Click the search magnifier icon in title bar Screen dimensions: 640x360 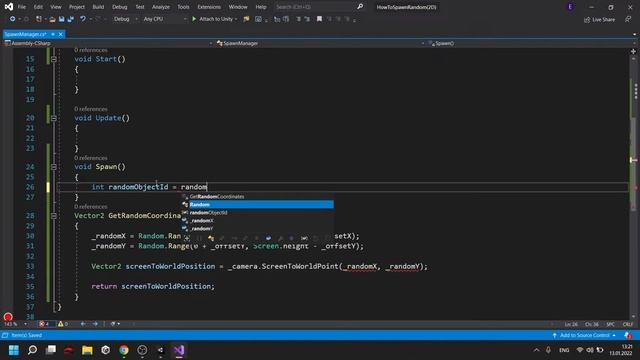pos(360,7)
